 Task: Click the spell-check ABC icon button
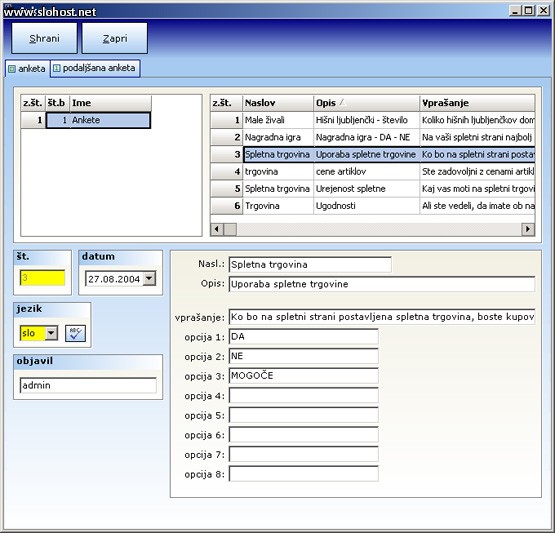(75, 333)
